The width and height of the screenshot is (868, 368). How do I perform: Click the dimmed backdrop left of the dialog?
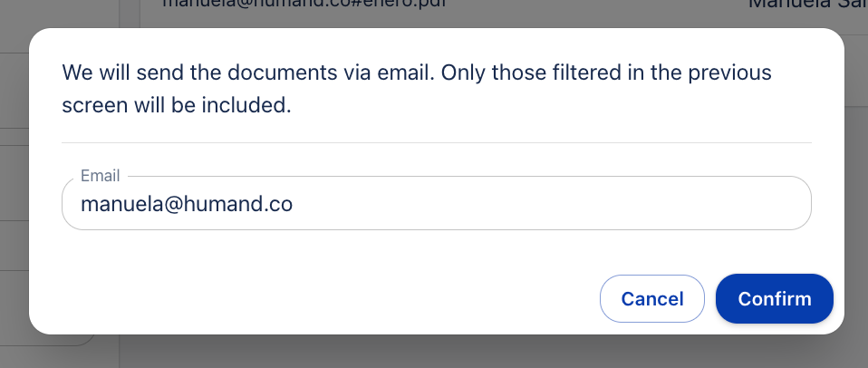(x=14, y=181)
